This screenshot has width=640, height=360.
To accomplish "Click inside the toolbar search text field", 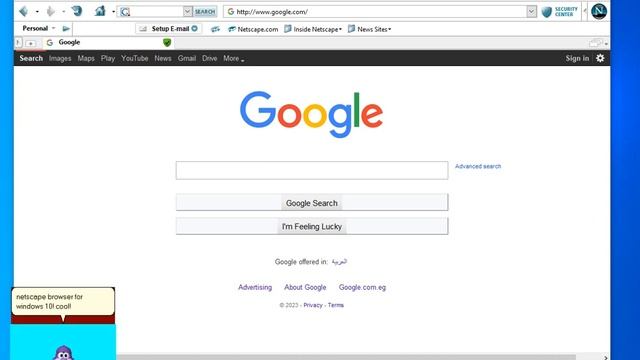I will (157, 12).
